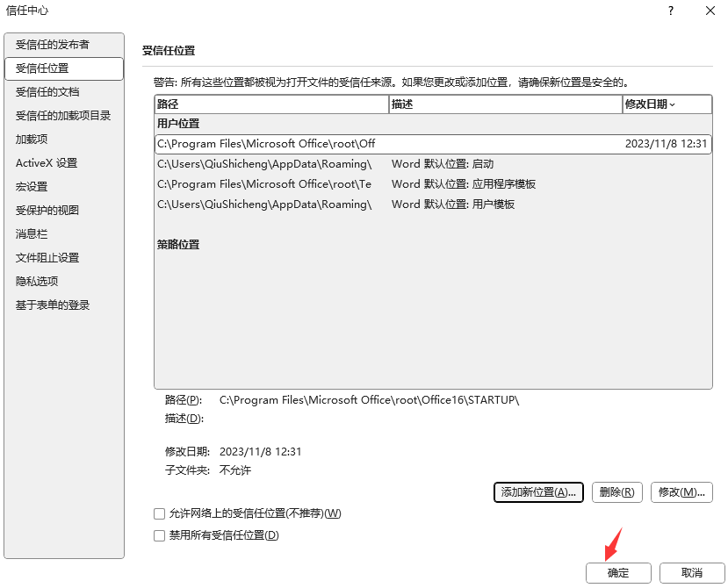Sort by the 描述 column header

coord(506,104)
